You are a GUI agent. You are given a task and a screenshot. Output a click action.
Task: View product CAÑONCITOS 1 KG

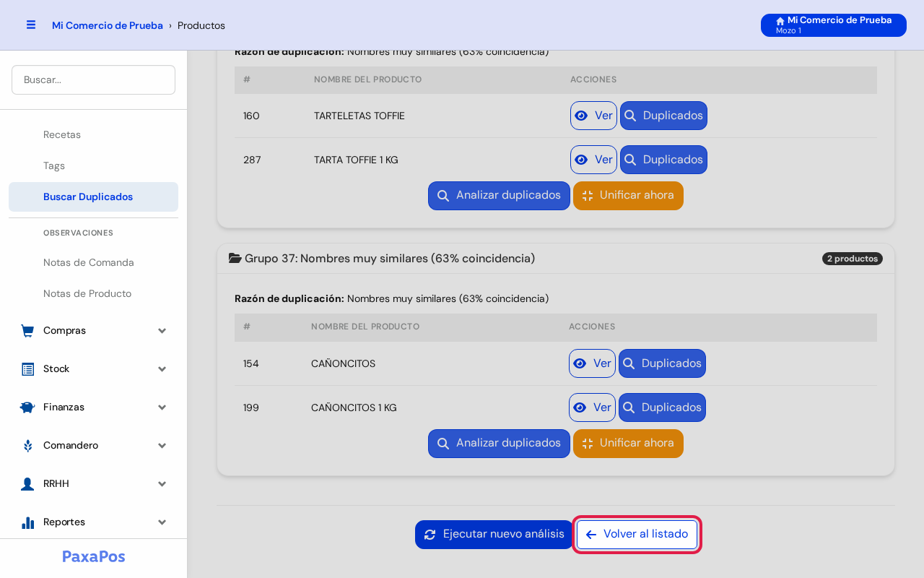[592, 407]
